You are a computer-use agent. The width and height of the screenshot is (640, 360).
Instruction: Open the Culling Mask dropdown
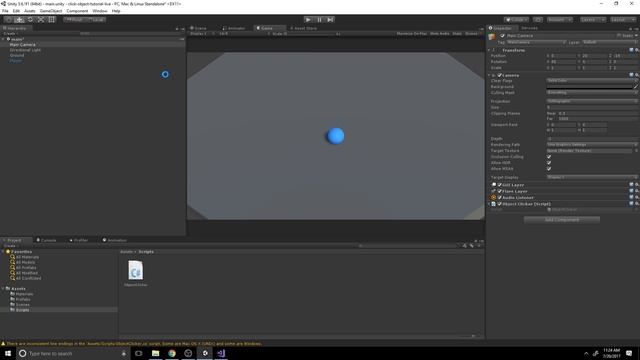[x=592, y=93]
